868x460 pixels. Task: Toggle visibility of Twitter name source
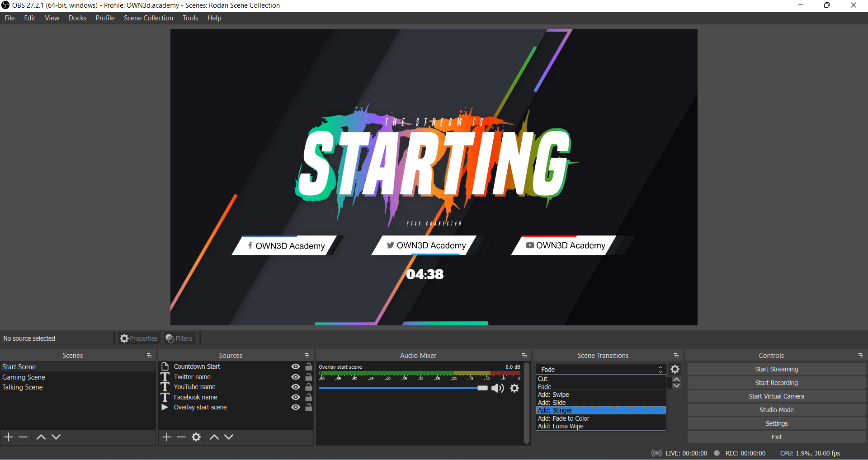[296, 377]
